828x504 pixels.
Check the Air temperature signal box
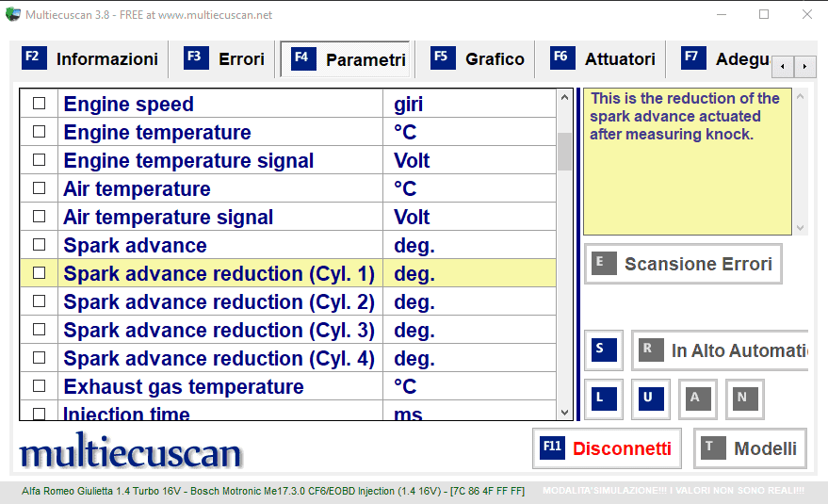tap(39, 216)
